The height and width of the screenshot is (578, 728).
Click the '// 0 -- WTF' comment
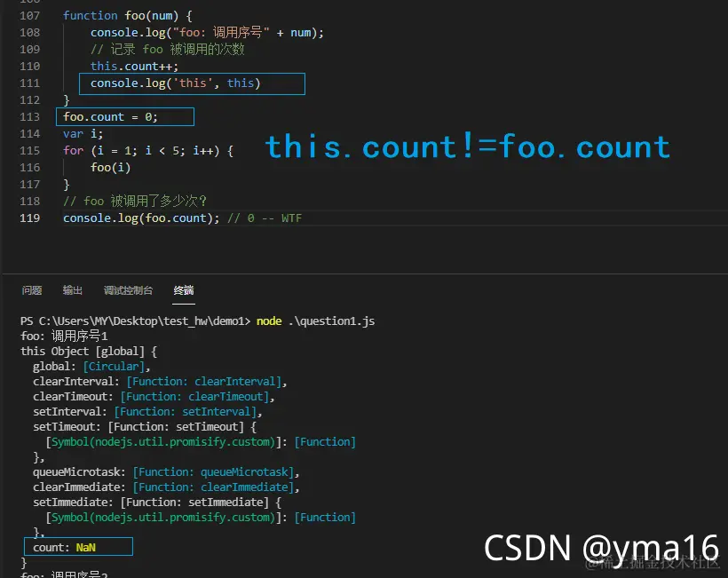pyautogui.click(x=265, y=218)
